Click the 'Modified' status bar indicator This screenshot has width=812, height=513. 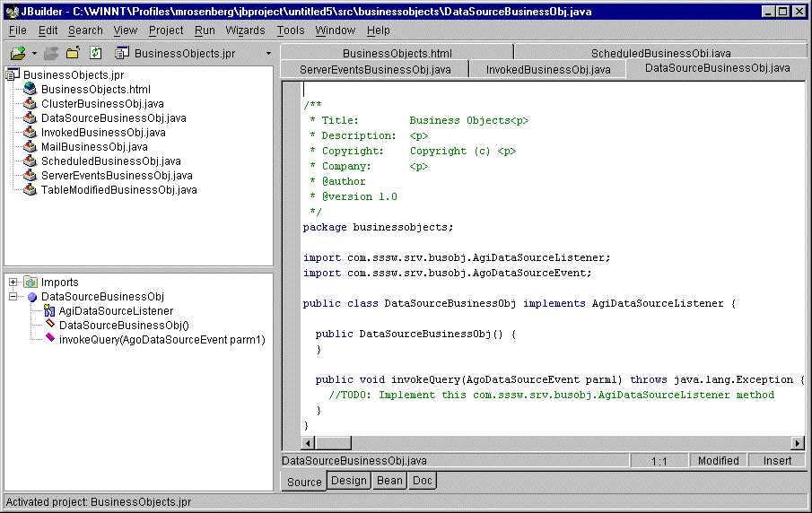point(718,461)
